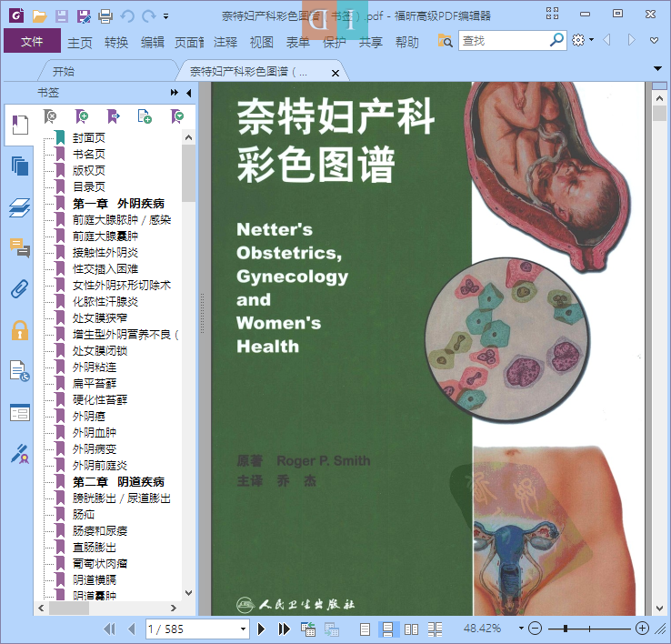The image size is (671, 644).
Task: Jump to 第一章 外阴疾病 bookmark
Action: coord(118,204)
